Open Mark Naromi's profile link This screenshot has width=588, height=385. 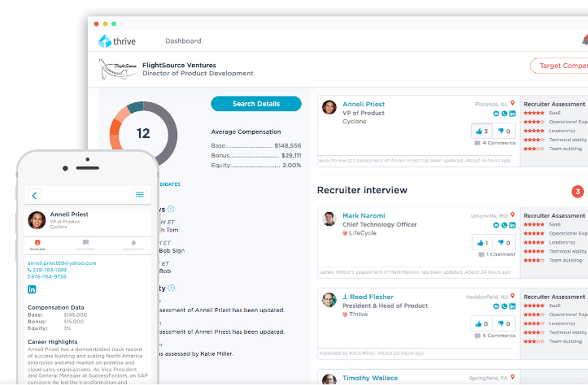point(363,216)
